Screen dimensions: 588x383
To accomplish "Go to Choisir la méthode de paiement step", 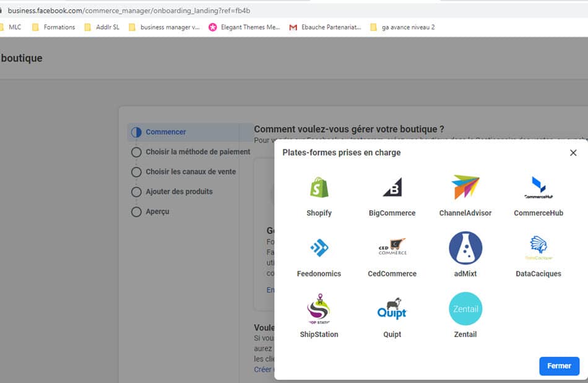I will tap(191, 152).
